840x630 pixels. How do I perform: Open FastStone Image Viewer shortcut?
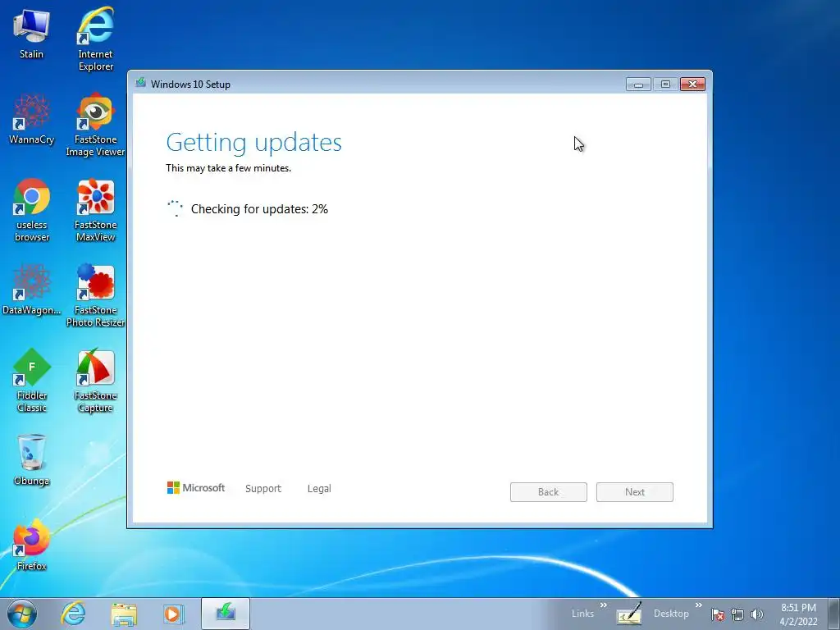[95, 125]
